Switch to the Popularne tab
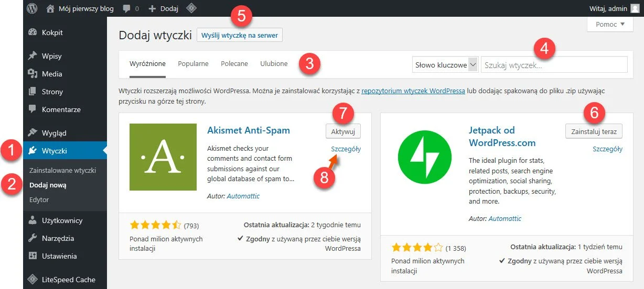The width and height of the screenshot is (644, 289). point(193,64)
